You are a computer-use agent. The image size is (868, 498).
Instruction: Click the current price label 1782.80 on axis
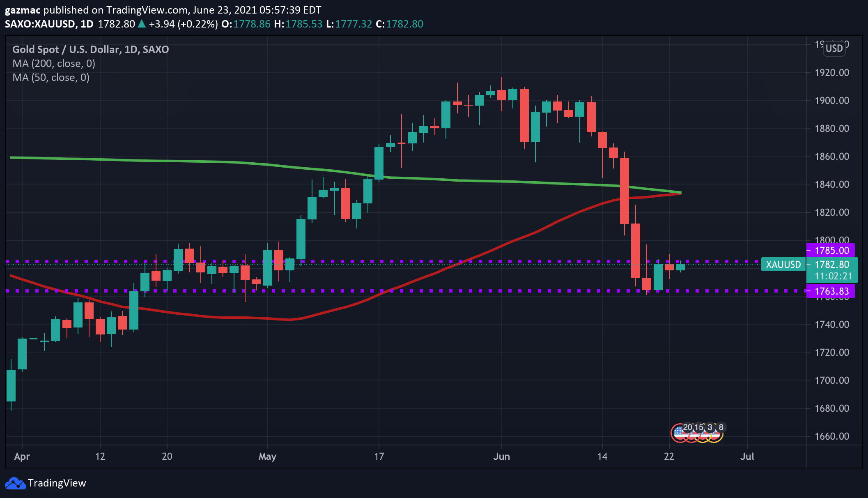832,265
